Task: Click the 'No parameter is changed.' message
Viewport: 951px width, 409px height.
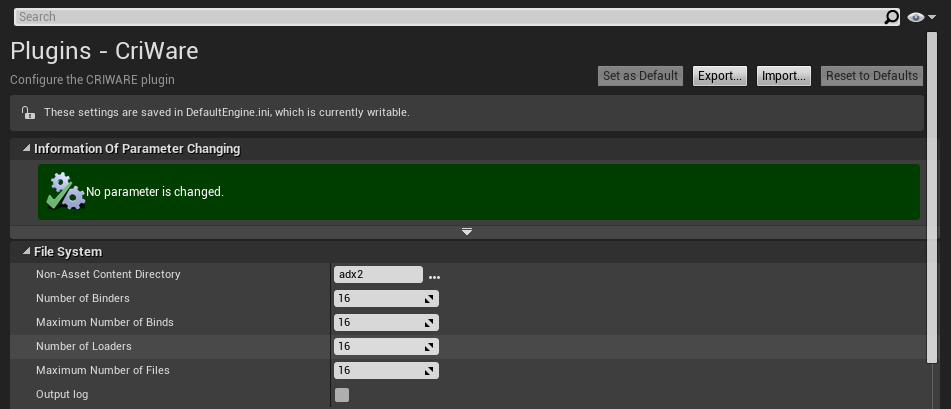Action: 155,192
